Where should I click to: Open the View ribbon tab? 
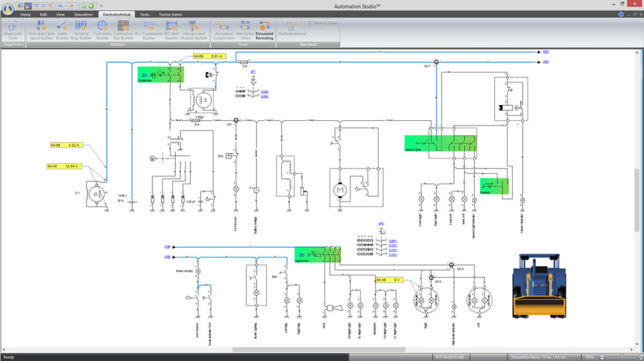(60, 14)
